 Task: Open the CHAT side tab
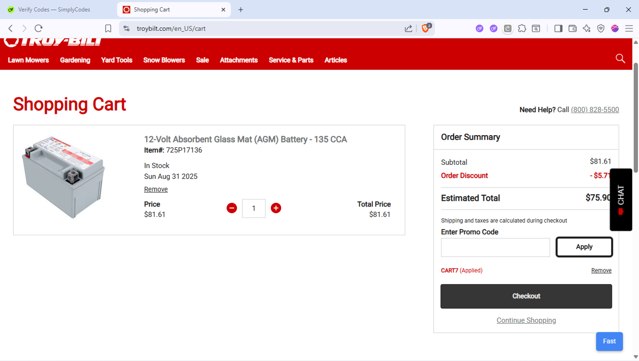click(x=621, y=200)
